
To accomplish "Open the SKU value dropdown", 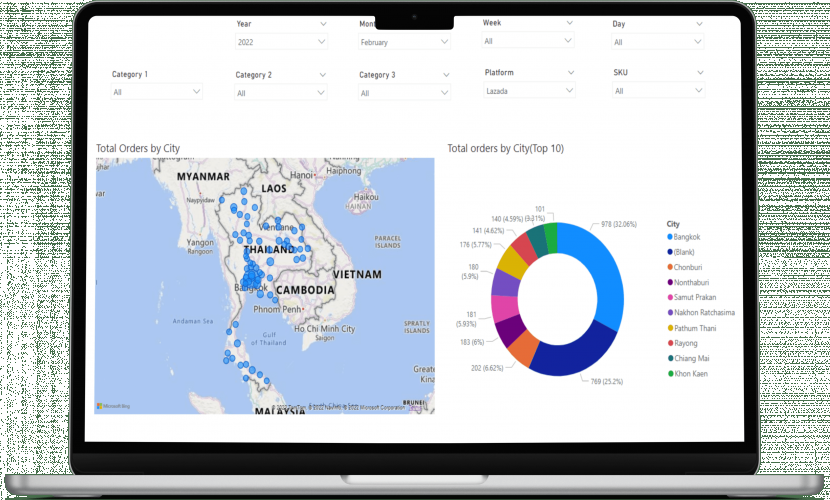I will pos(658,90).
